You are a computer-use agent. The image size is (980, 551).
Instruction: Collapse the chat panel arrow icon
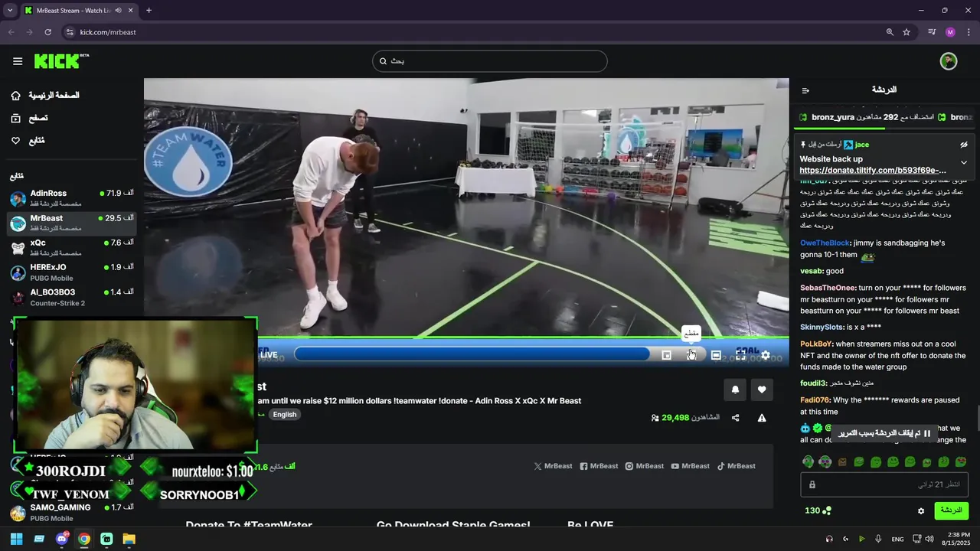click(x=805, y=90)
